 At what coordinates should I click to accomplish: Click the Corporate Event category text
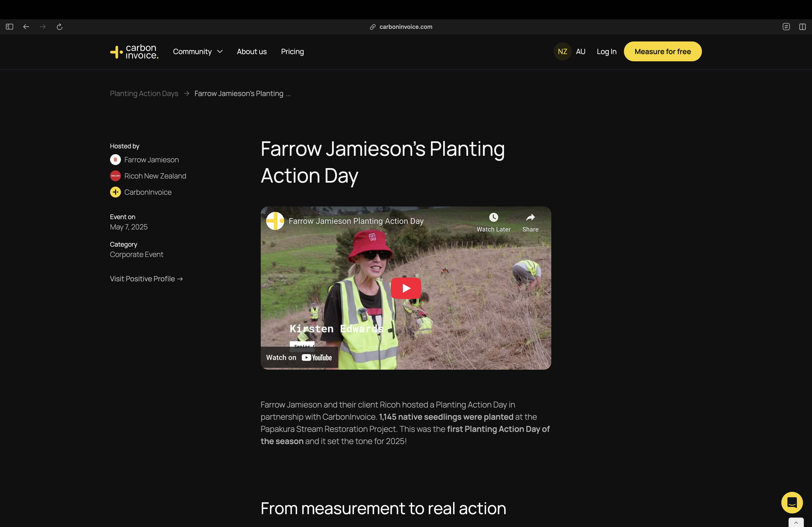[x=136, y=255]
